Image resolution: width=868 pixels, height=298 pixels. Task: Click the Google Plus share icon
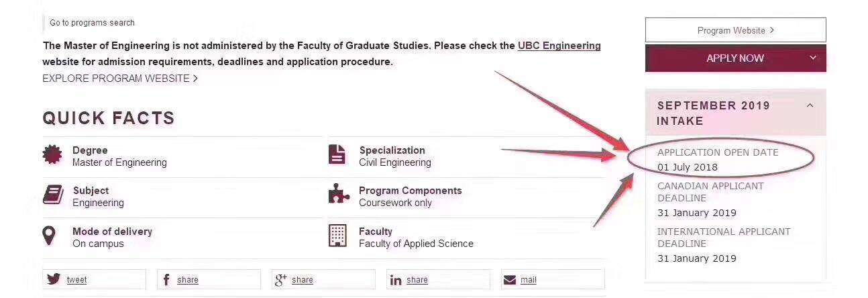[x=281, y=279]
